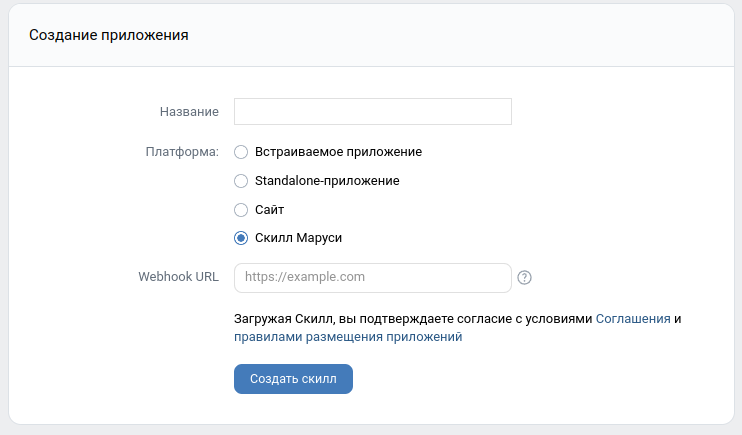Choose the Standalone-приложение radio button

240,181
